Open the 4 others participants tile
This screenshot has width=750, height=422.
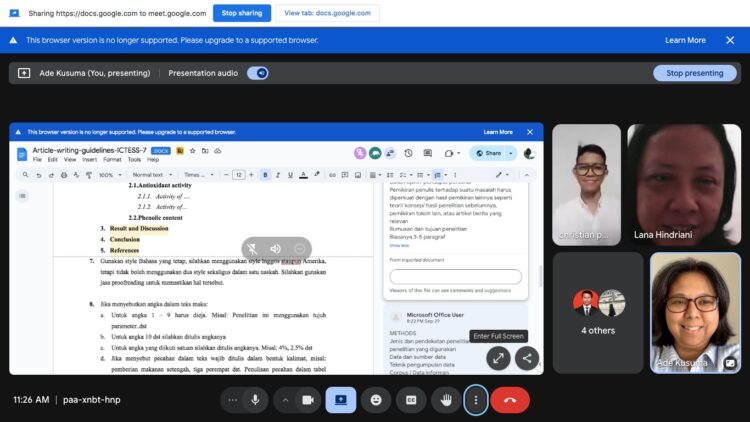598,313
